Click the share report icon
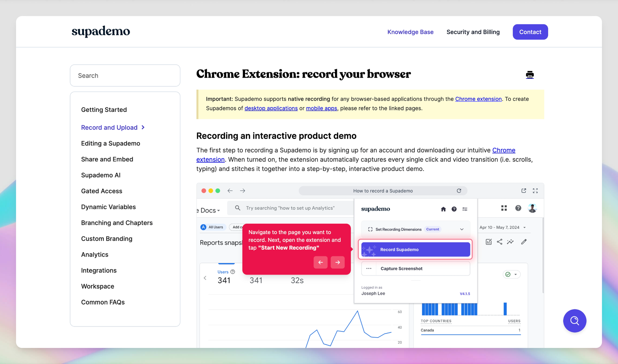The image size is (618, 364). [499, 242]
